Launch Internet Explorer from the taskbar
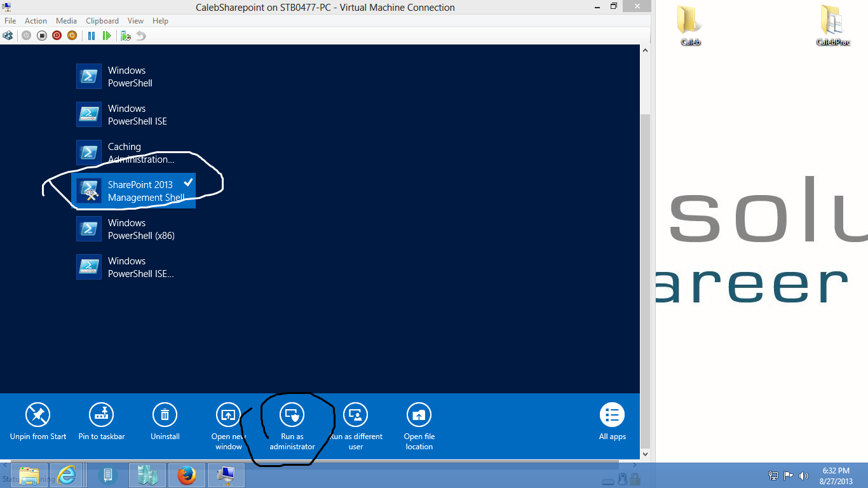The height and width of the screenshot is (488, 868). coord(66,475)
